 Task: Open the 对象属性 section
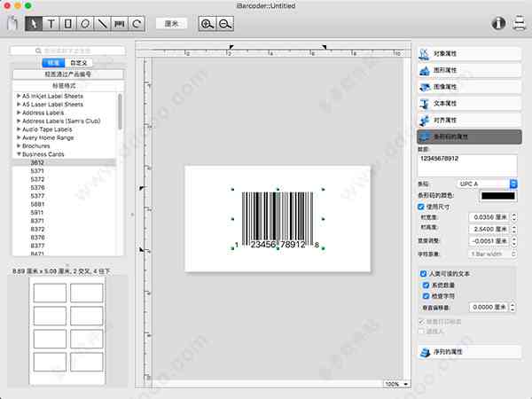pos(469,53)
